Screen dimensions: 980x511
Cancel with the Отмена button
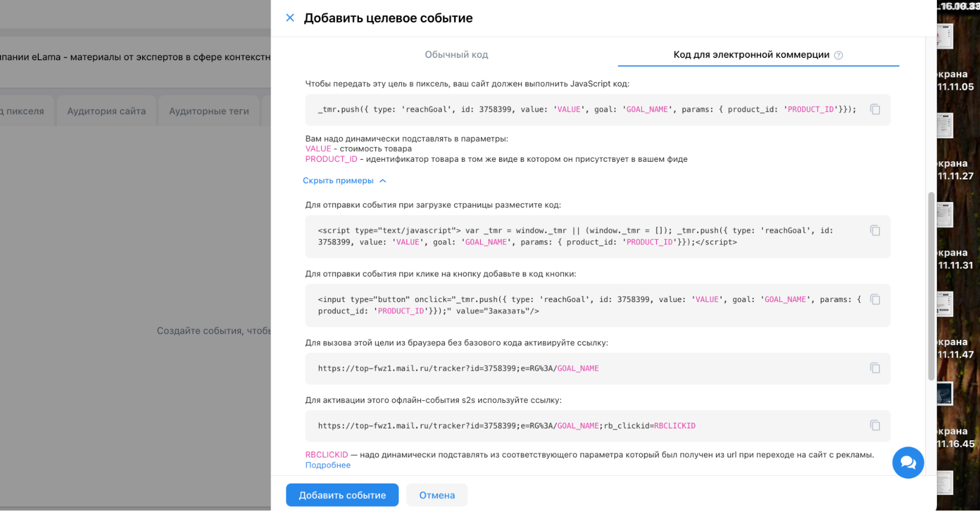click(x=436, y=495)
